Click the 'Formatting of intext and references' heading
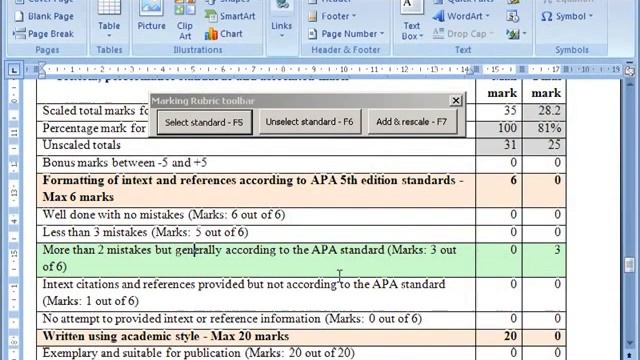640x360 pixels. click(253, 189)
